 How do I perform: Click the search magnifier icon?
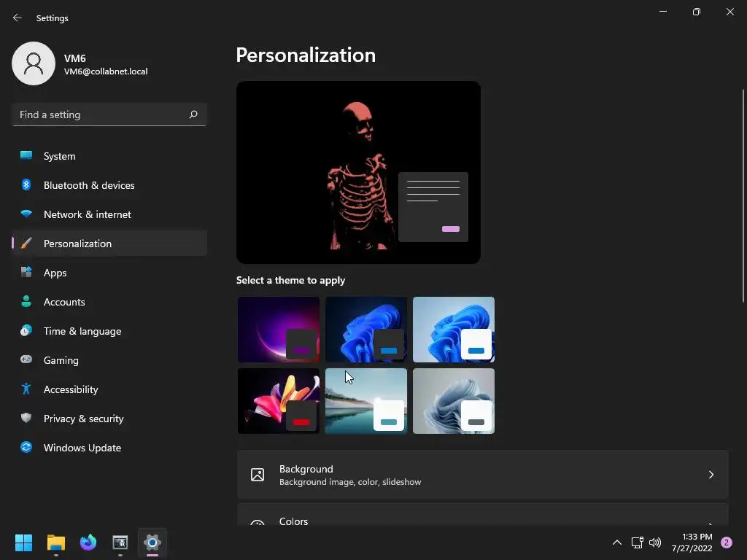(x=193, y=114)
